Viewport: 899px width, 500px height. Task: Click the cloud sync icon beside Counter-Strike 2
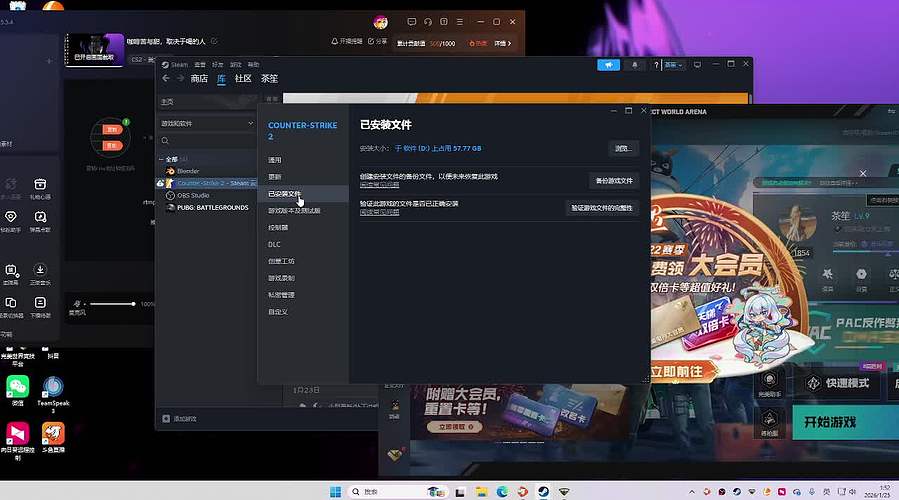pyautogui.click(x=161, y=183)
